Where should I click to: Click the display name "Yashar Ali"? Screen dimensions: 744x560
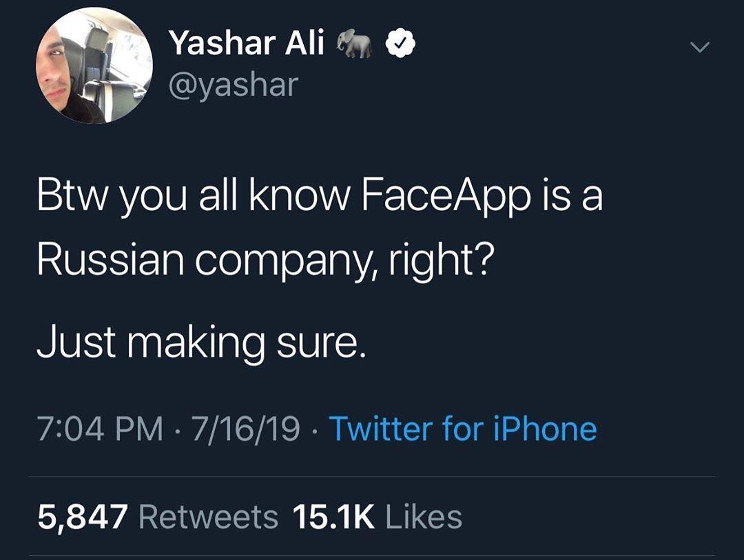point(247,45)
